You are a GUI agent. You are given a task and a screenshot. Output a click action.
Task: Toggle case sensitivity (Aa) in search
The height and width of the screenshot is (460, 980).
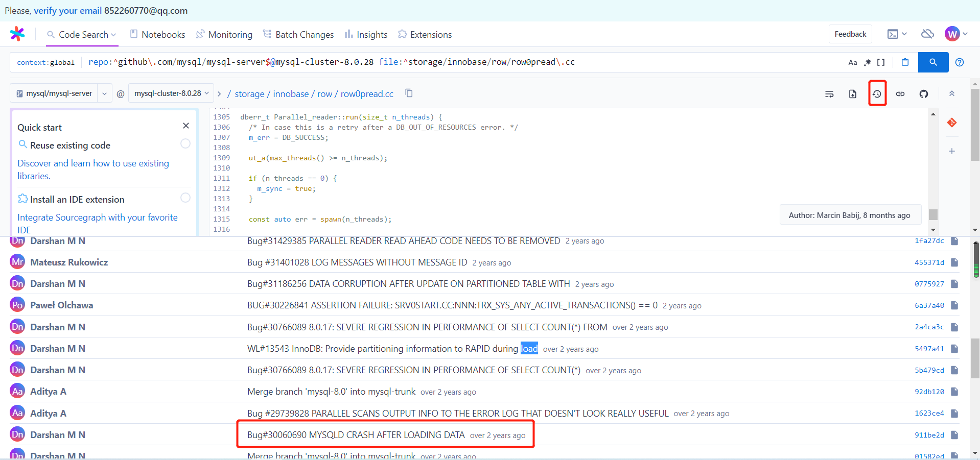853,62
